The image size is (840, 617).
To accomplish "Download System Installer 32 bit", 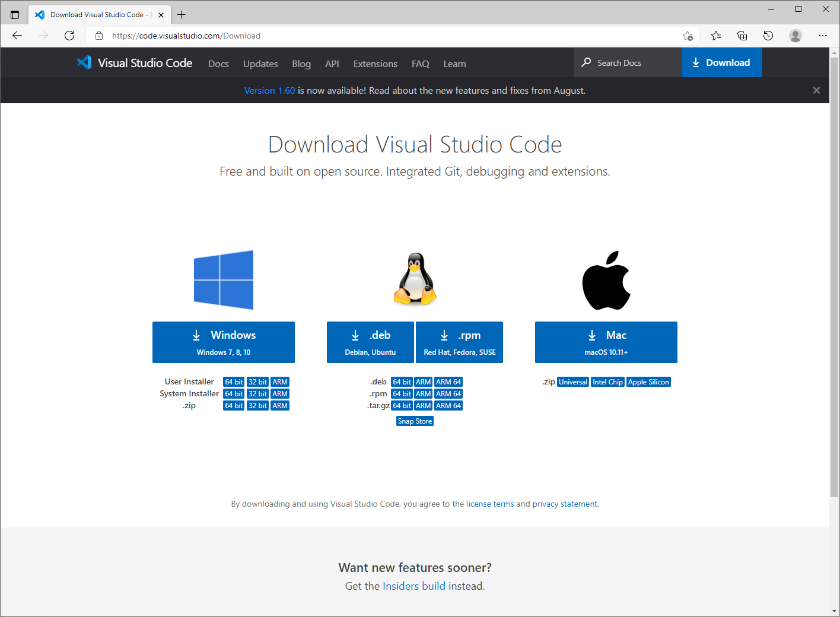I will pyautogui.click(x=257, y=394).
